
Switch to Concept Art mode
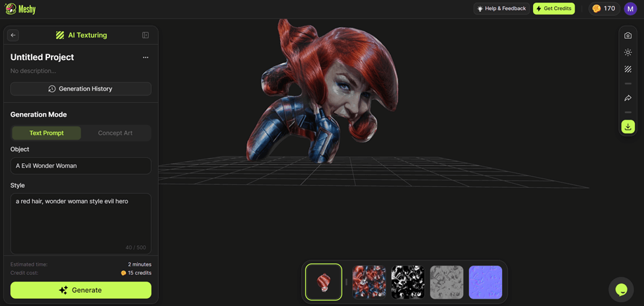click(115, 133)
